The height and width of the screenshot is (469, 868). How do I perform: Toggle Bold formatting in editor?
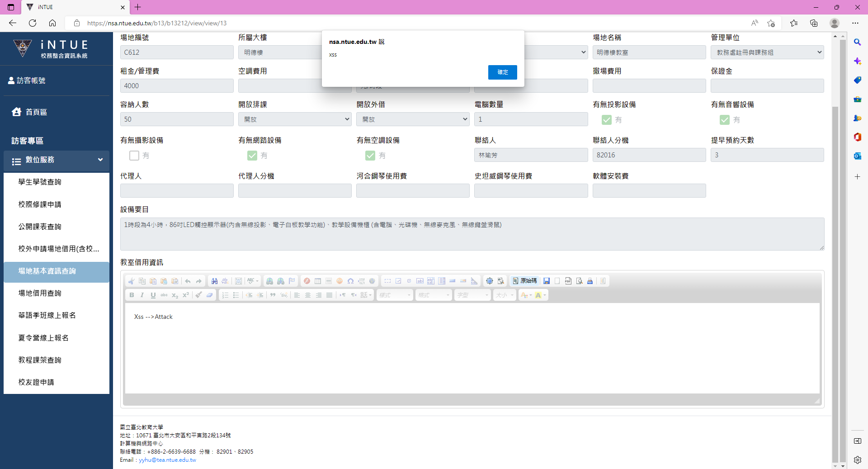click(x=132, y=295)
